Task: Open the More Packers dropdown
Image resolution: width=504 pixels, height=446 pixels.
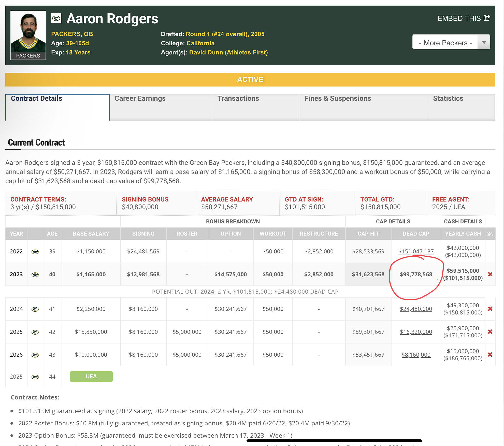Action: point(445,42)
